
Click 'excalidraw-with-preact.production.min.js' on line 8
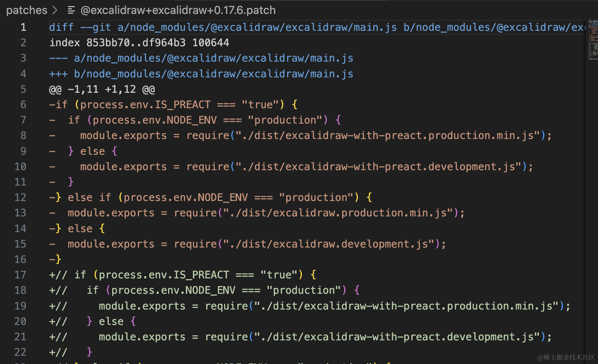[x=409, y=135]
